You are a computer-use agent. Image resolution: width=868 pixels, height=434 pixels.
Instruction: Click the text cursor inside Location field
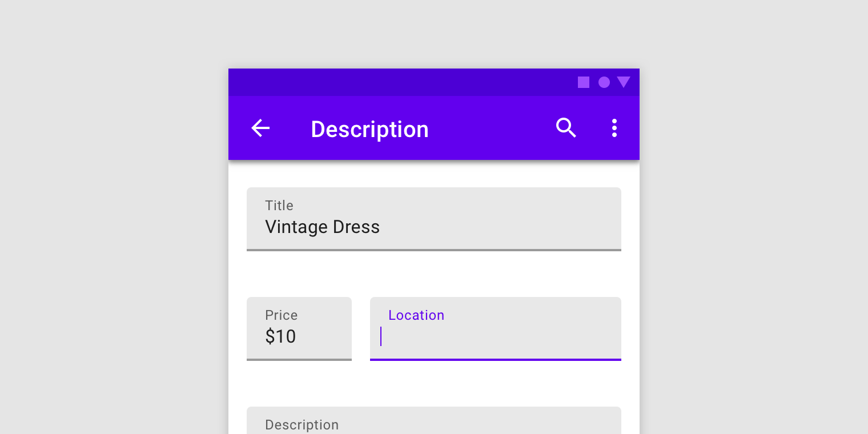point(381,336)
